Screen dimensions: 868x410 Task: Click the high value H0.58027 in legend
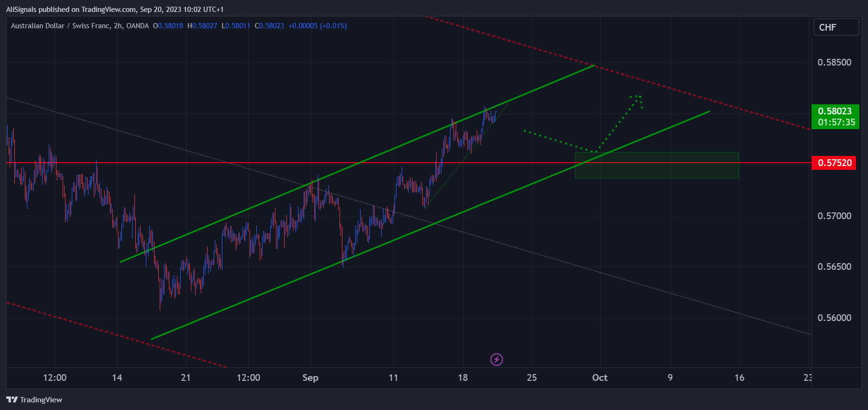click(x=202, y=26)
